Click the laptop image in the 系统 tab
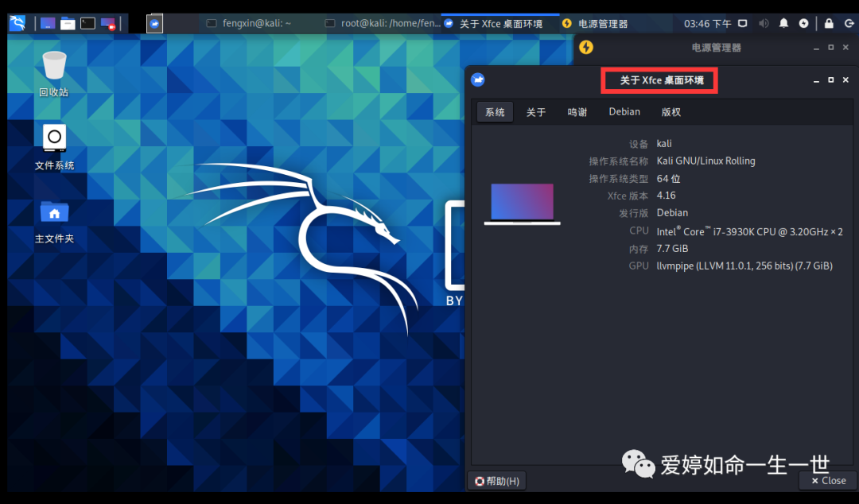This screenshot has width=859, height=504. click(x=522, y=204)
